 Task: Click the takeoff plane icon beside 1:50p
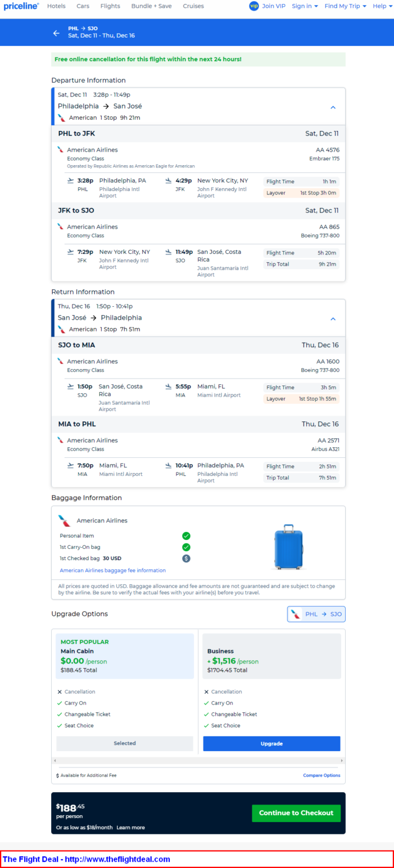(71, 386)
